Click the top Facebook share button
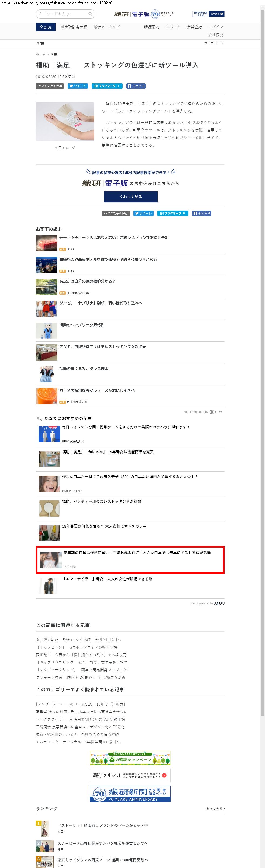265x868 pixels. click(136, 86)
